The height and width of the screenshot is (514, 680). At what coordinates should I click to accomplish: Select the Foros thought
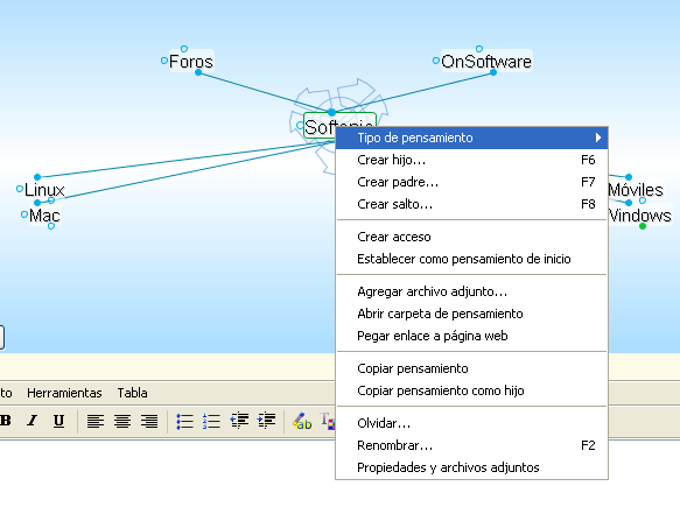coord(191,62)
